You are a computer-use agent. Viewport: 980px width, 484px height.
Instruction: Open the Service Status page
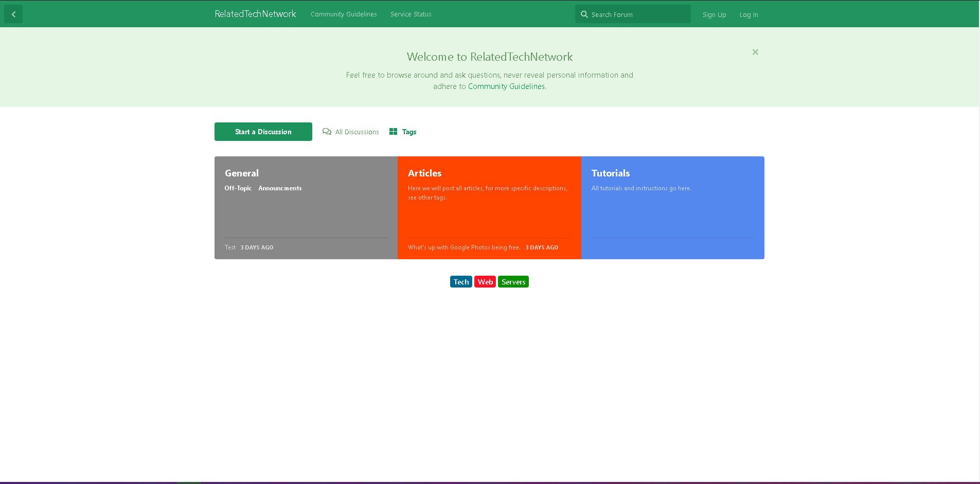coord(411,14)
